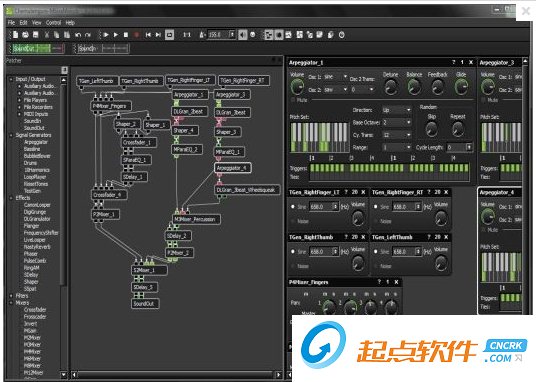Click the metronome icon beside the tempo
The width and height of the screenshot is (536, 382).
tap(202, 35)
